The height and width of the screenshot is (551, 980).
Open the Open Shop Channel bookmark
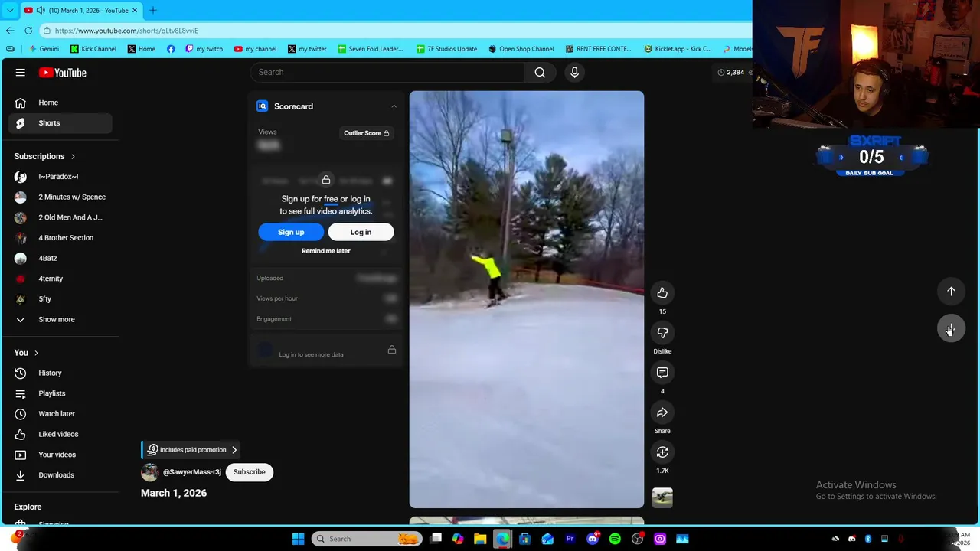click(521, 49)
